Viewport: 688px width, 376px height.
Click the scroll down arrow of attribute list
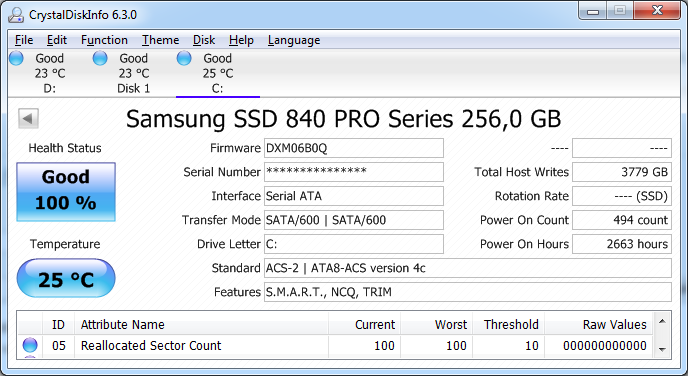click(663, 350)
